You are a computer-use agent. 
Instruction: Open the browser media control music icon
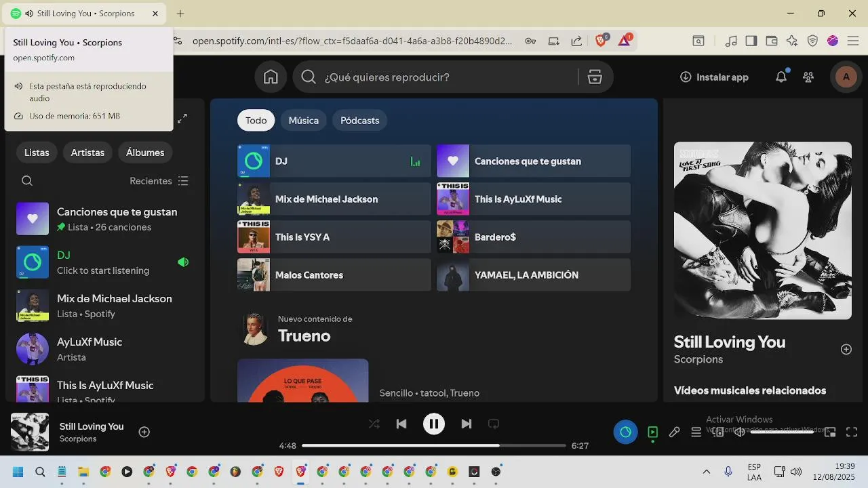click(731, 41)
